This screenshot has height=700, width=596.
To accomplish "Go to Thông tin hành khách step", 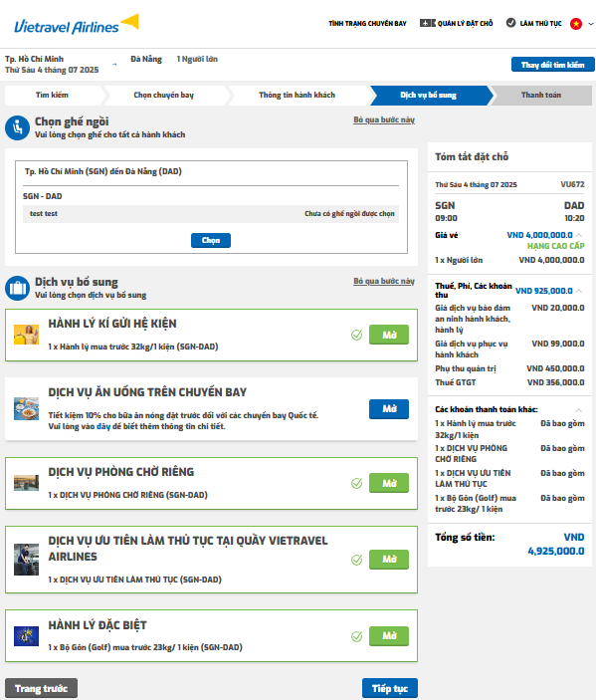I will 298,95.
